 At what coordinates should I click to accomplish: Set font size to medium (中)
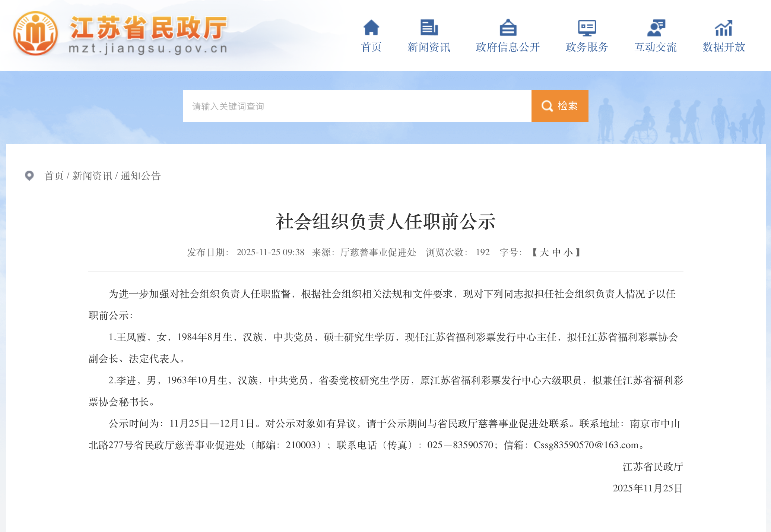pos(556,253)
